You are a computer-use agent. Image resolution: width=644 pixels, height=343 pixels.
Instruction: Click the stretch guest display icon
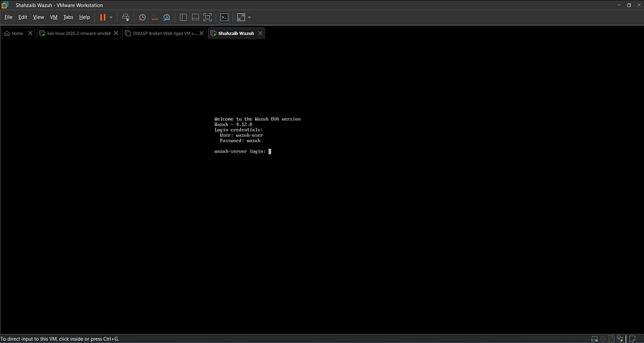(x=241, y=17)
